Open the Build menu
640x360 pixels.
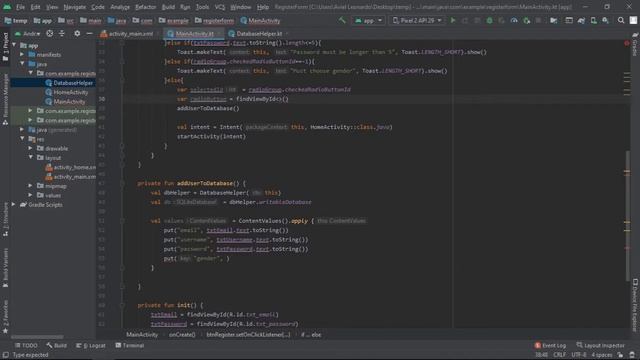pyautogui.click(x=168, y=7)
